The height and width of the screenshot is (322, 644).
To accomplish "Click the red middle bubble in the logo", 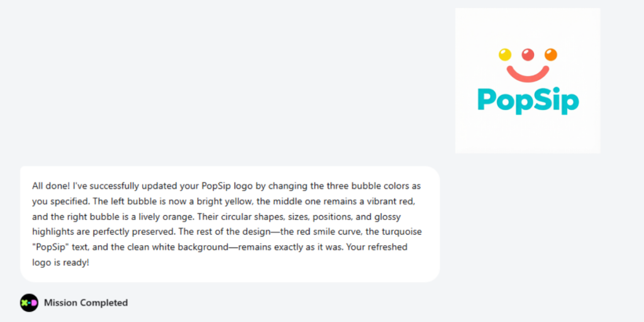I will (528, 55).
